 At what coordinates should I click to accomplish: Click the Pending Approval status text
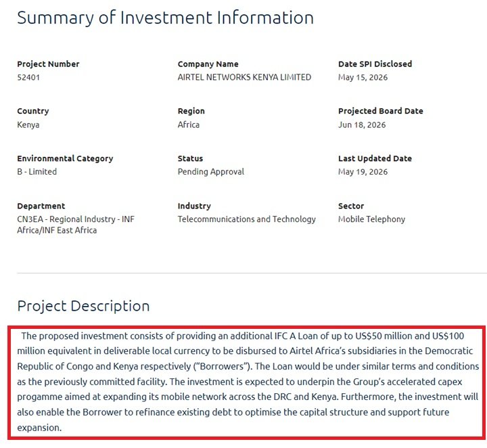click(x=211, y=172)
